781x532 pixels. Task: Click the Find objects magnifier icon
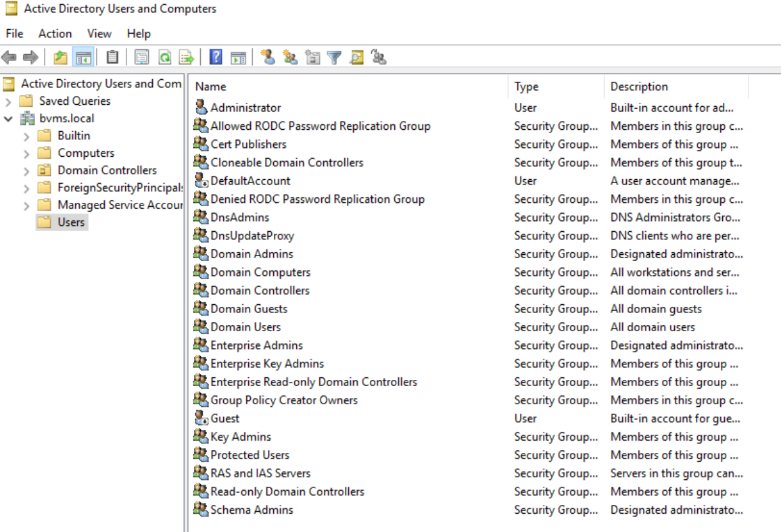click(x=356, y=57)
